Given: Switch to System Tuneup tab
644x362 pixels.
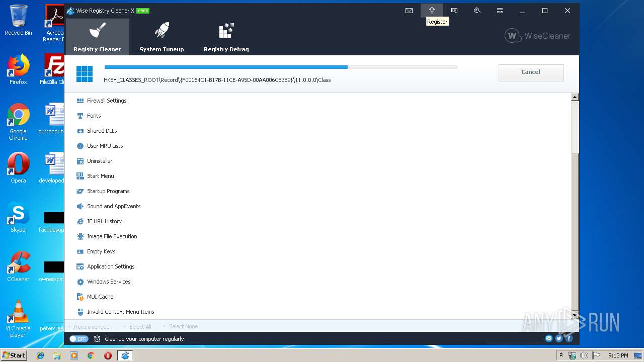Looking at the screenshot, I should [x=162, y=37].
